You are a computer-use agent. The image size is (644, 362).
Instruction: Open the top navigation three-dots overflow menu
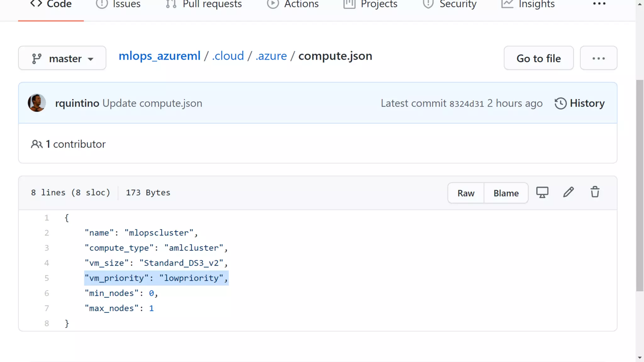click(599, 4)
